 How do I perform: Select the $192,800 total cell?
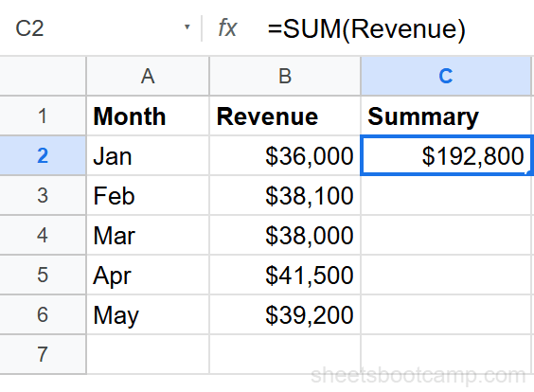[x=446, y=155]
